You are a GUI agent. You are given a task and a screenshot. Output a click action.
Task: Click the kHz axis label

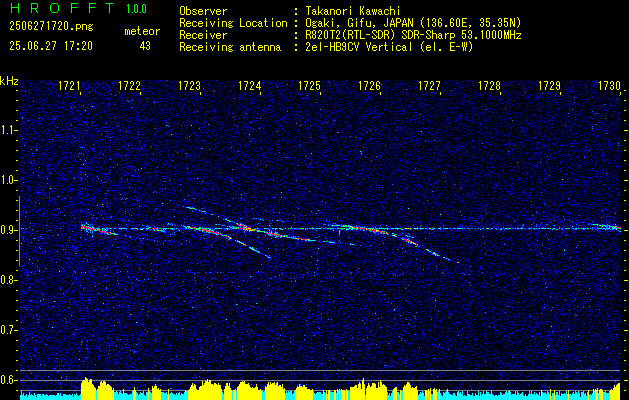[9, 81]
